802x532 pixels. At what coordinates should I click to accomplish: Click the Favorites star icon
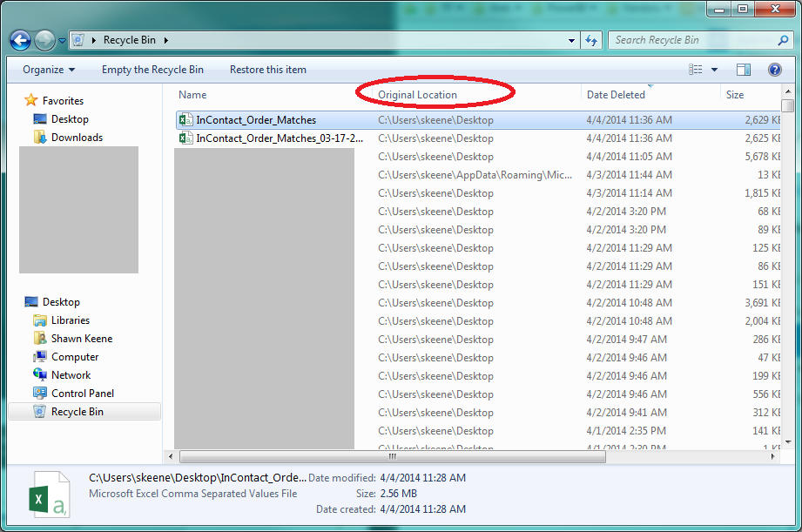31,100
